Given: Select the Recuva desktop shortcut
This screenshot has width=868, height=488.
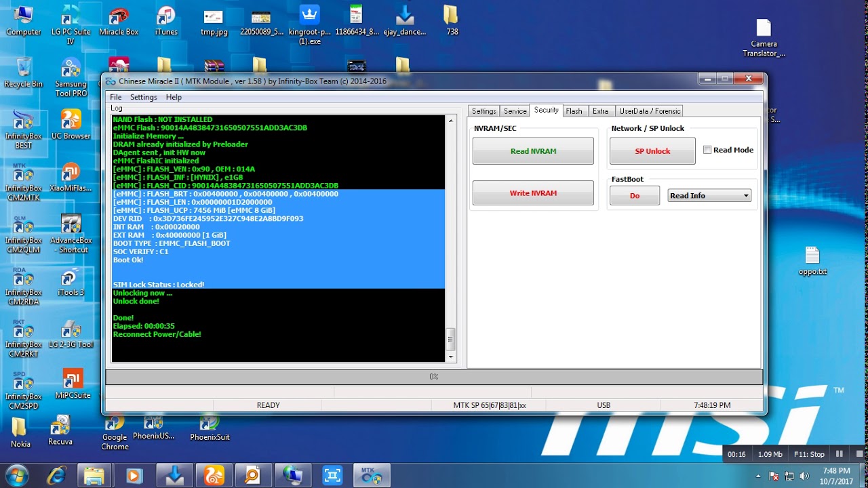Looking at the screenshot, I should 60,431.
